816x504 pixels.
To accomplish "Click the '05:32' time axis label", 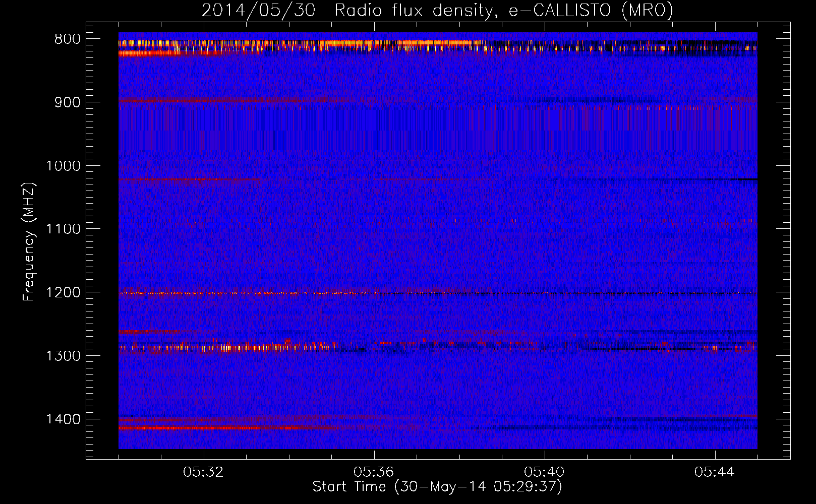I will pyautogui.click(x=204, y=472).
